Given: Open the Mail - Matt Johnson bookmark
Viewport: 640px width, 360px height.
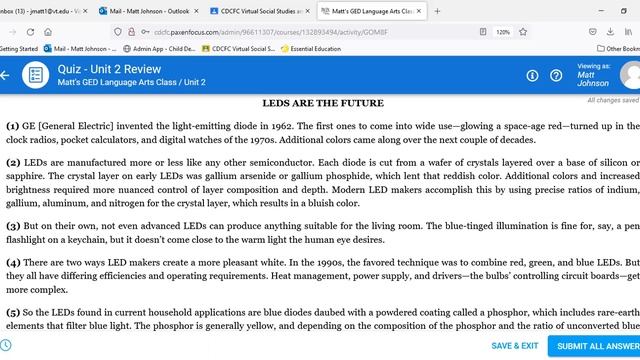Looking at the screenshot, I should point(80,49).
